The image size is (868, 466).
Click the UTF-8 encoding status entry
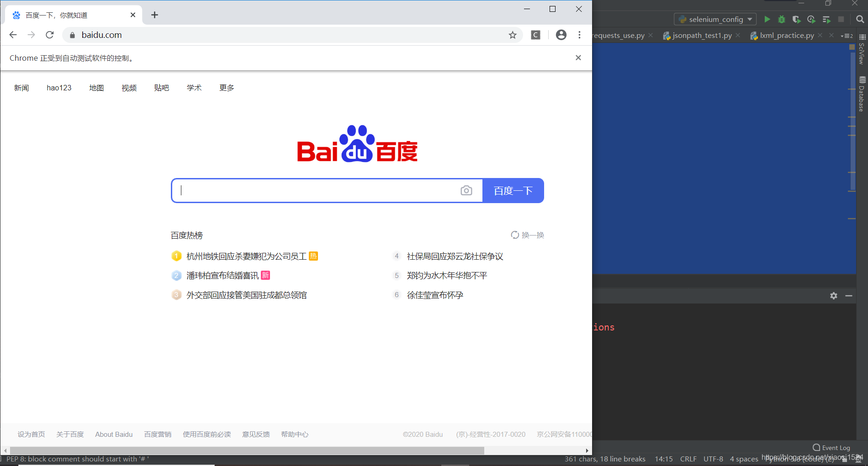pyautogui.click(x=713, y=459)
